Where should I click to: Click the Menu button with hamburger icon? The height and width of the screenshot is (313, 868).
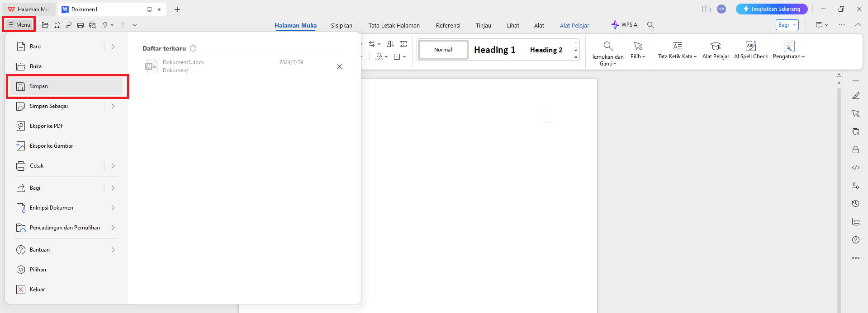click(19, 25)
